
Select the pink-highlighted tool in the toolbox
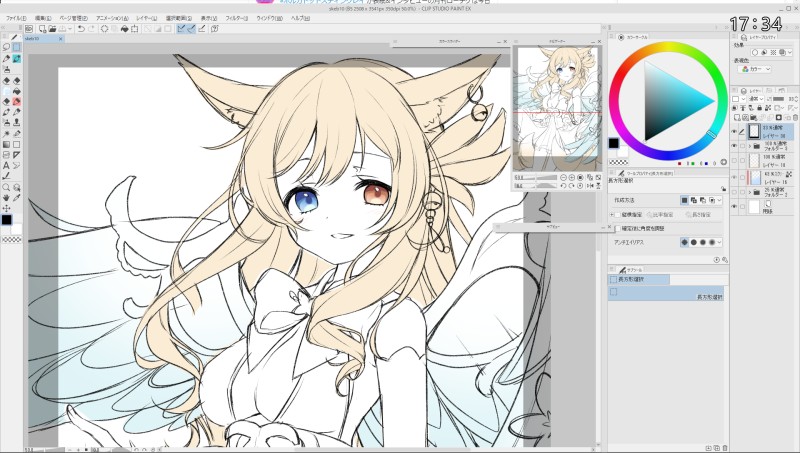pos(17,102)
